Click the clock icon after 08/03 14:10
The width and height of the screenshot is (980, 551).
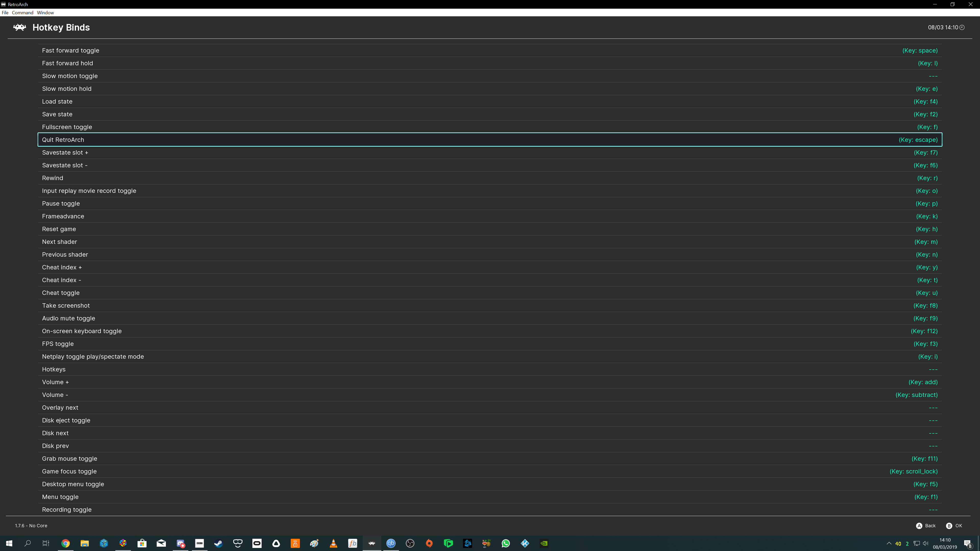962,27
